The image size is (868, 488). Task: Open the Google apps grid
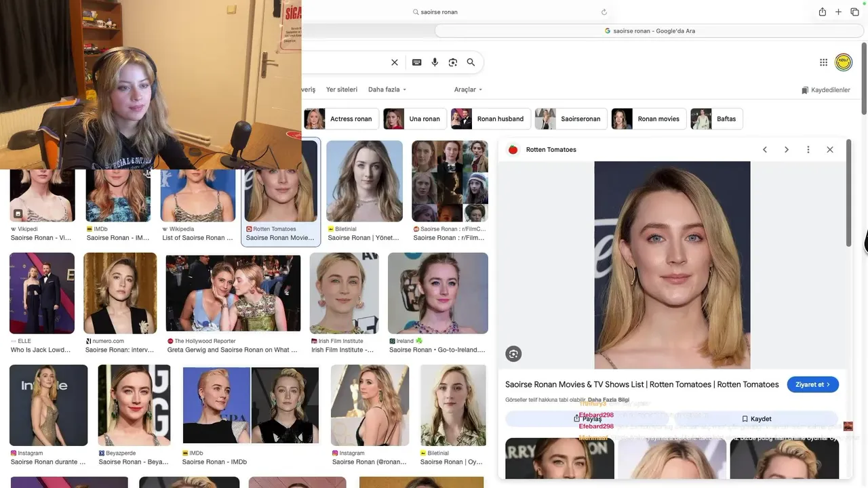click(823, 62)
